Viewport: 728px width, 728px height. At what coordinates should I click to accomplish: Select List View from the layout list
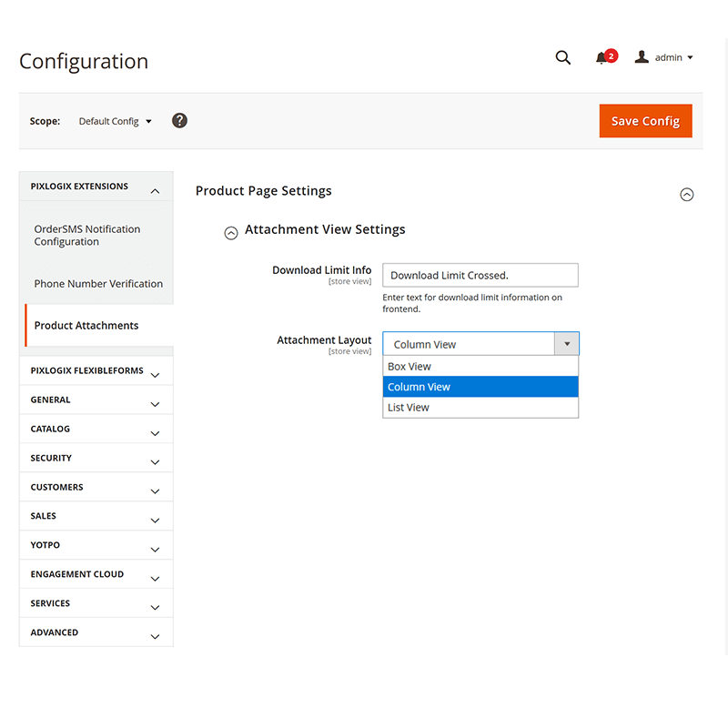click(x=408, y=407)
